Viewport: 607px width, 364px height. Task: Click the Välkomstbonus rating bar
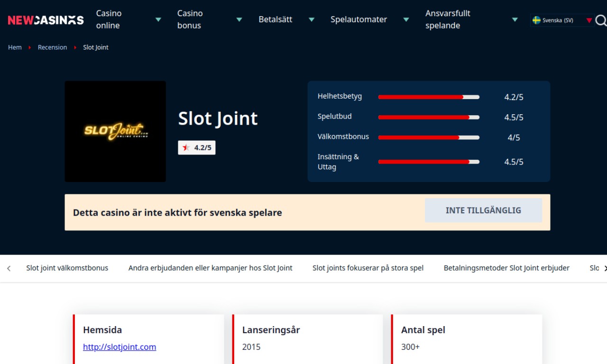(x=429, y=137)
